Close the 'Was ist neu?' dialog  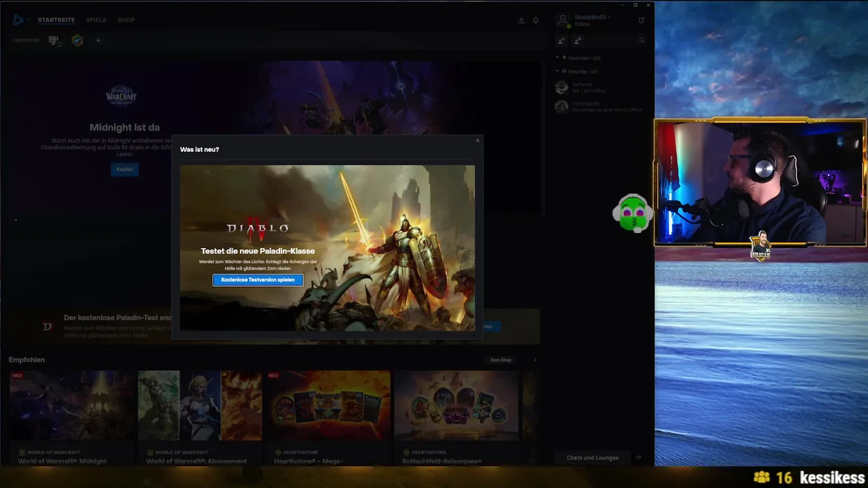[477, 140]
